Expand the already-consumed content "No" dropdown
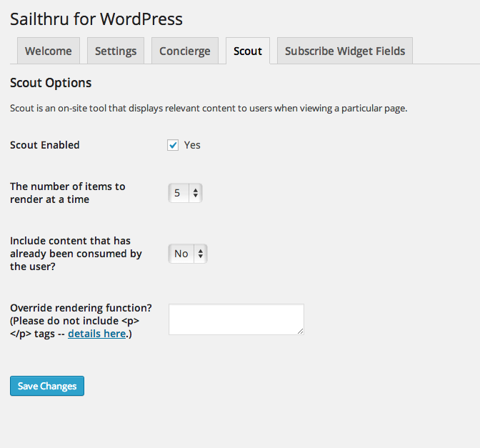This screenshot has height=448, width=480. (188, 254)
